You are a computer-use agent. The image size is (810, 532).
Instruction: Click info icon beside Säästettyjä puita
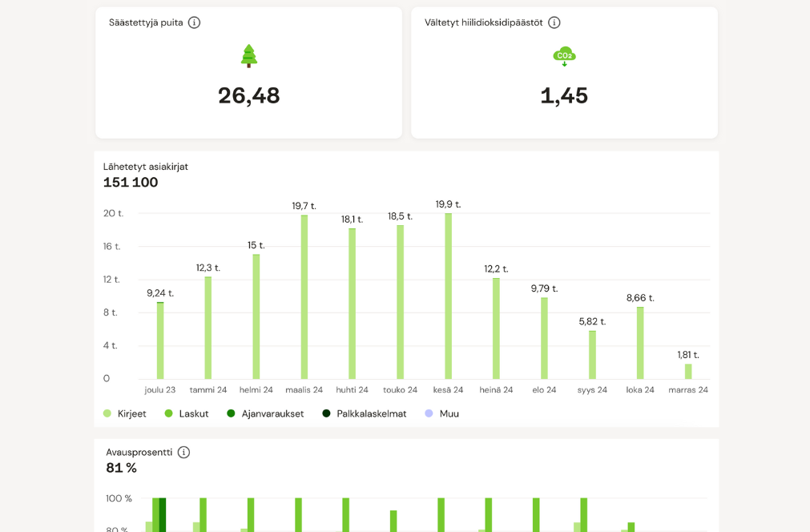pos(194,22)
